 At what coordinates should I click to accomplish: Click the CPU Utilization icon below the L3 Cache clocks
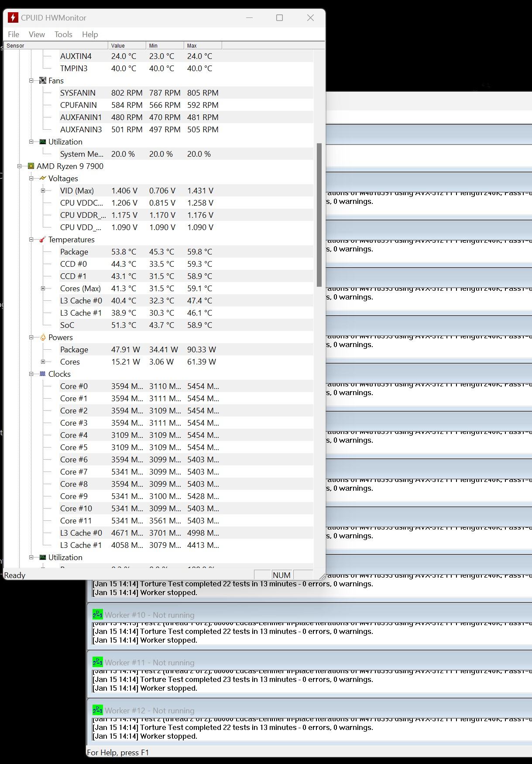[x=43, y=557]
